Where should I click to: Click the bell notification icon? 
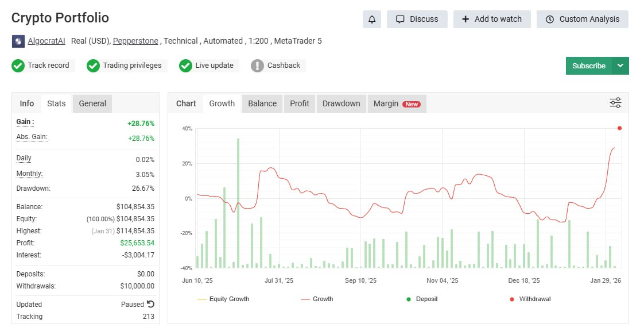[372, 19]
